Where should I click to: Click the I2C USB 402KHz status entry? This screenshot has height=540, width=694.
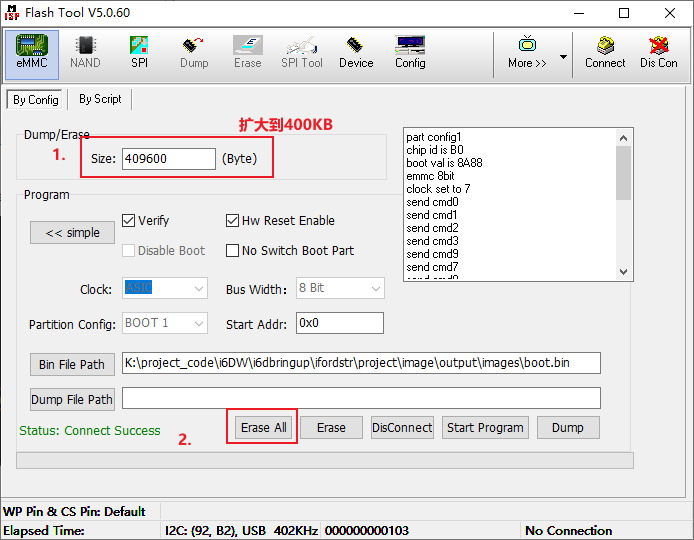coord(241,530)
